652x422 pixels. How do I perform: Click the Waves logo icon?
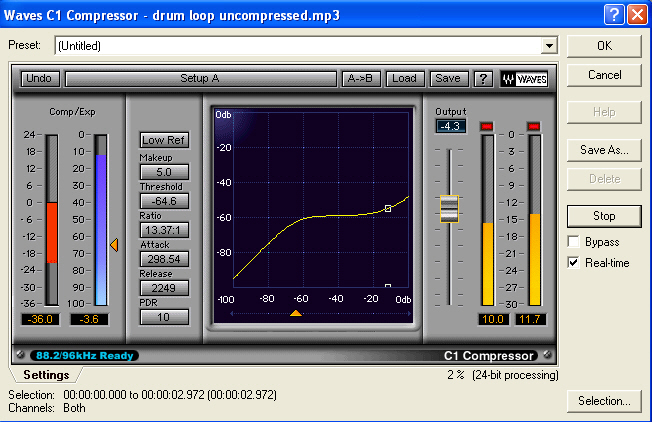[x=524, y=79]
